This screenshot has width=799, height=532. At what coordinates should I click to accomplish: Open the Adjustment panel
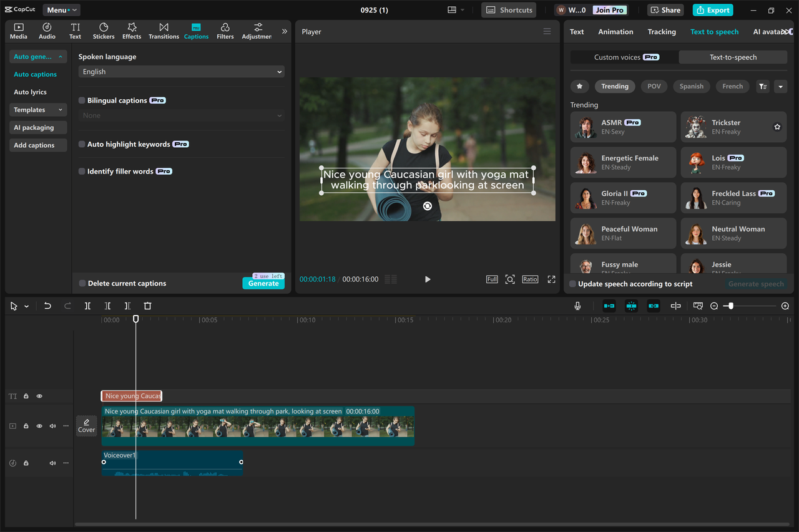point(256,31)
